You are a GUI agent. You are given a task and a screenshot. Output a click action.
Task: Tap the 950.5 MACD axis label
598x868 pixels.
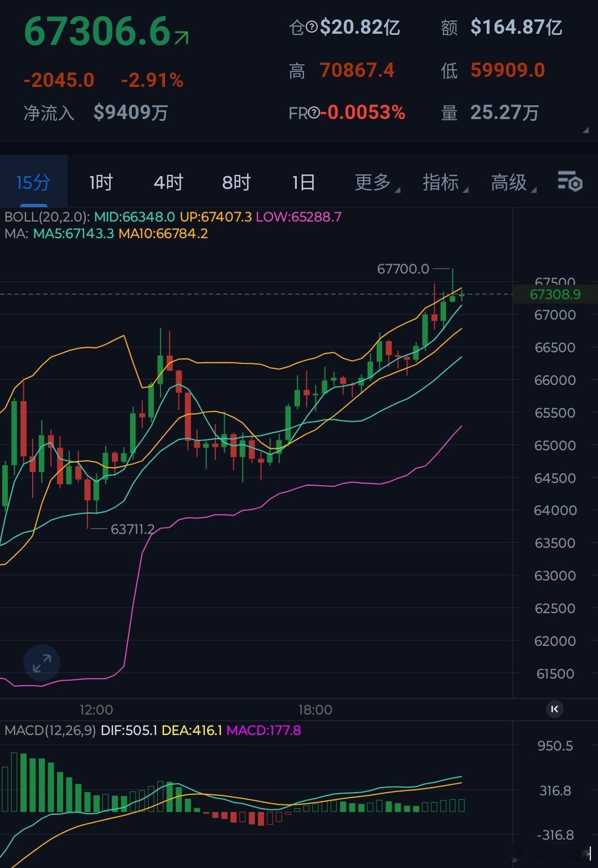[555, 746]
